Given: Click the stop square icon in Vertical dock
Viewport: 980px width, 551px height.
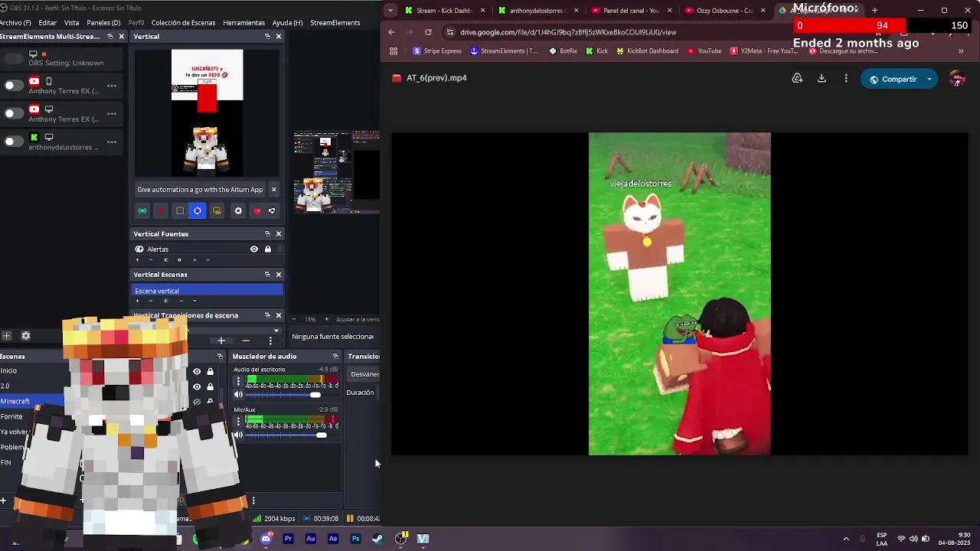Looking at the screenshot, I should [x=180, y=210].
